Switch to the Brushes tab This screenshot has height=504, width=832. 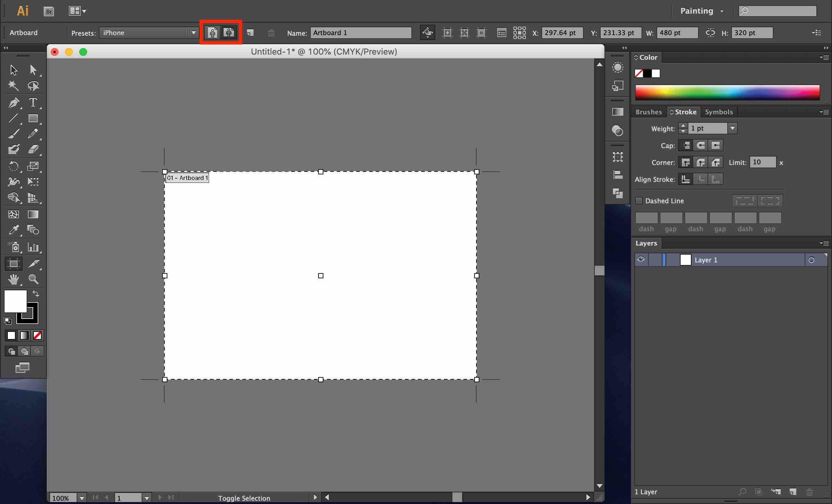click(x=648, y=112)
